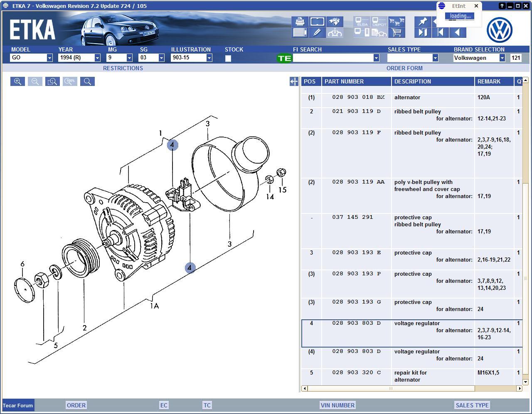This screenshot has width=532, height=414.
Task: Zoom in on the illustration
Action: [x=17, y=81]
